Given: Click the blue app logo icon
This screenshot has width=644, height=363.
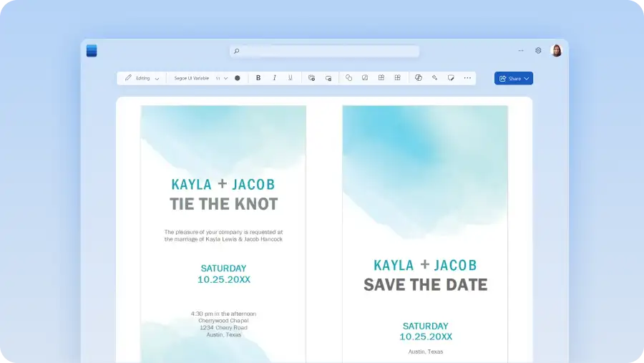Looking at the screenshot, I should [92, 51].
